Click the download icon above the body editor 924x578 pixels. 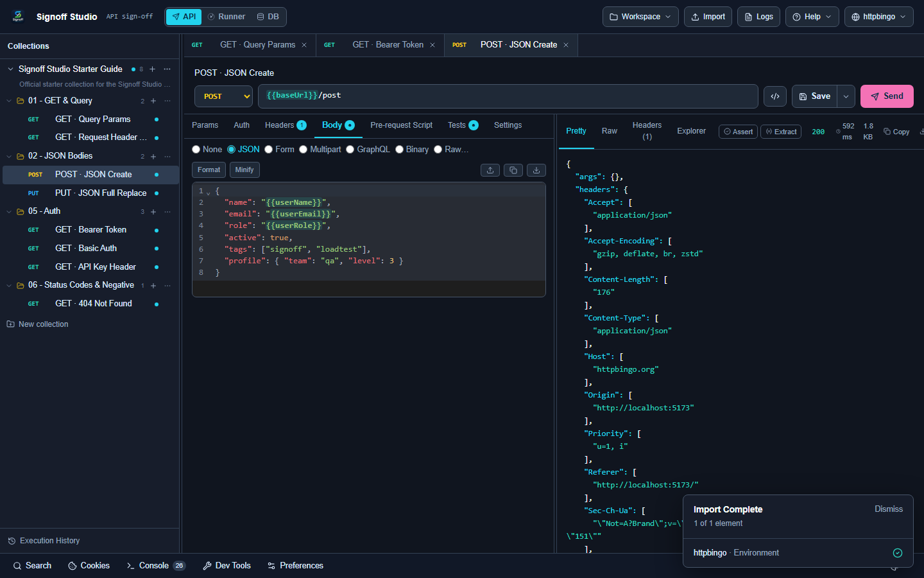[x=536, y=170]
